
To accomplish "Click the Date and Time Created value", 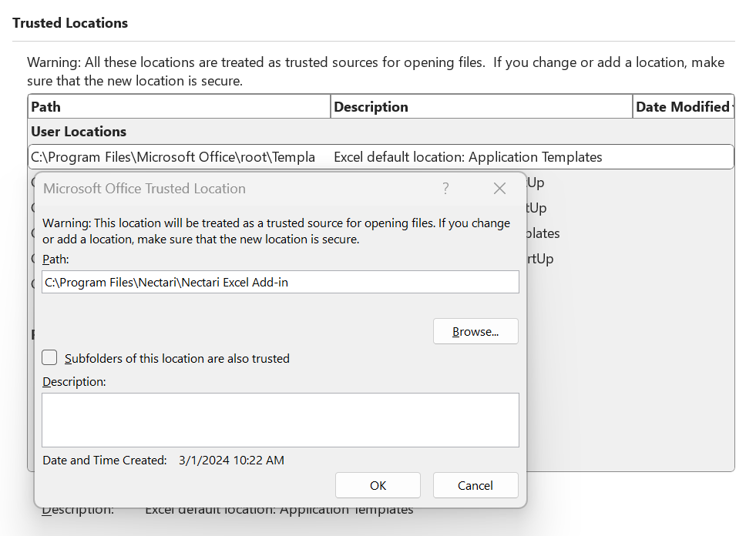I will click(230, 461).
